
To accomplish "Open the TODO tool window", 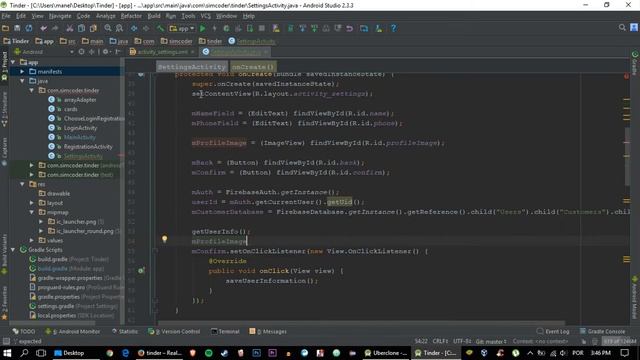I will pos(24,331).
